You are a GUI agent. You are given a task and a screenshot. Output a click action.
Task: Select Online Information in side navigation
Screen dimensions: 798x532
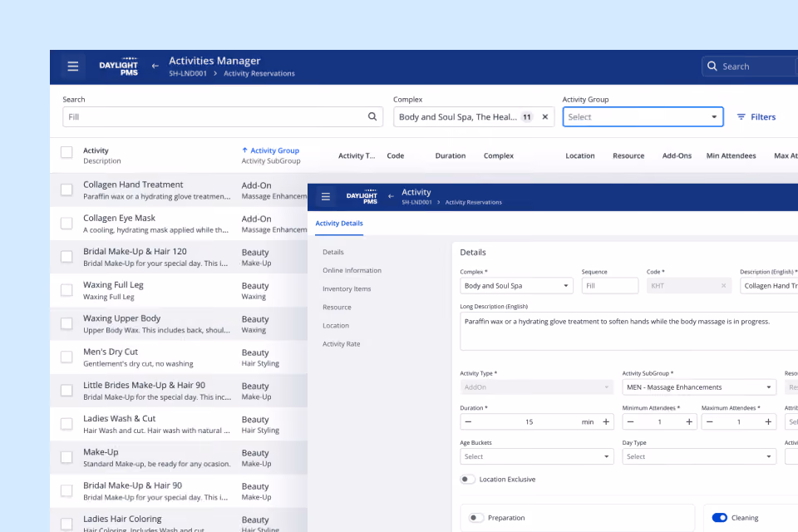click(352, 270)
